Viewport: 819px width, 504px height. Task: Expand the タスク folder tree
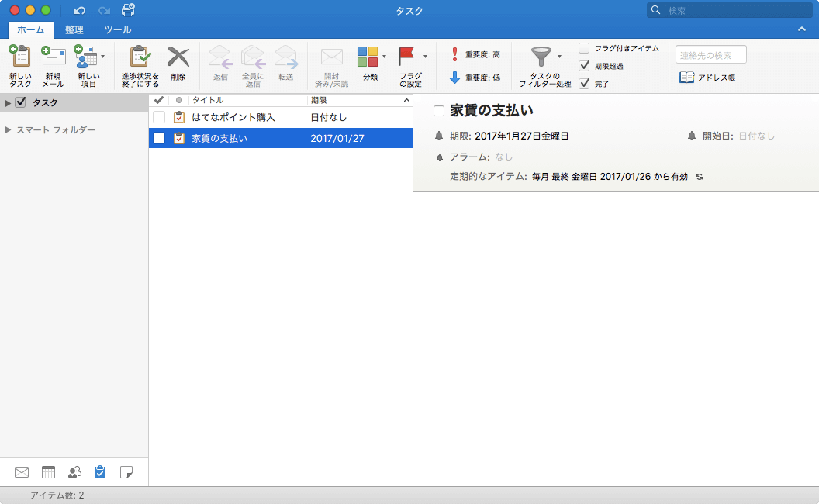pos(8,103)
